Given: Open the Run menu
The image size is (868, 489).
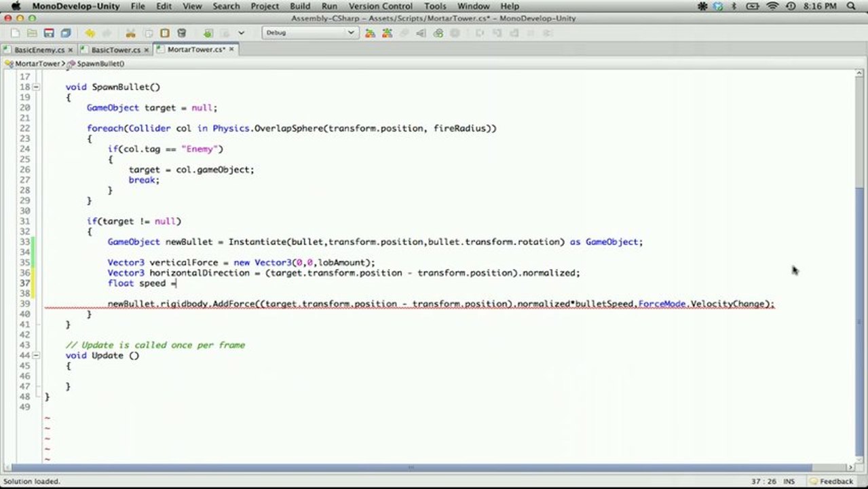Looking at the screenshot, I should (x=329, y=6).
